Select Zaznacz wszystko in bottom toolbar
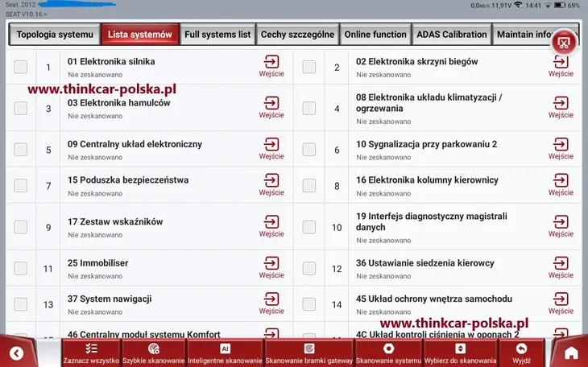This screenshot has height=367, width=588. tap(91, 353)
